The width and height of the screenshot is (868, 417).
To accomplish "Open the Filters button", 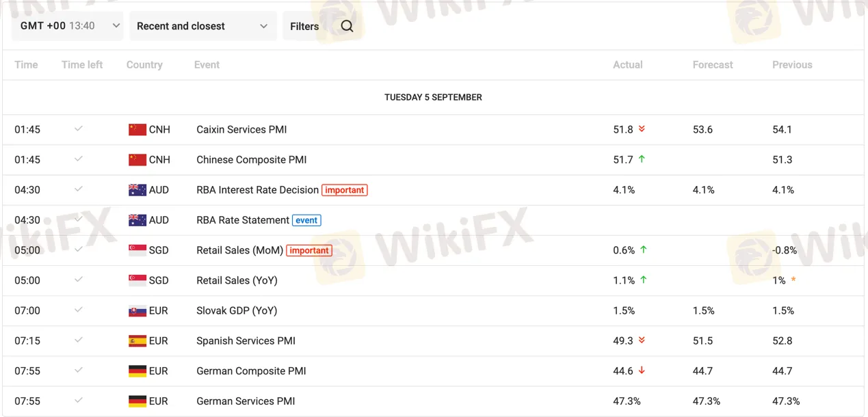I will click(x=304, y=26).
